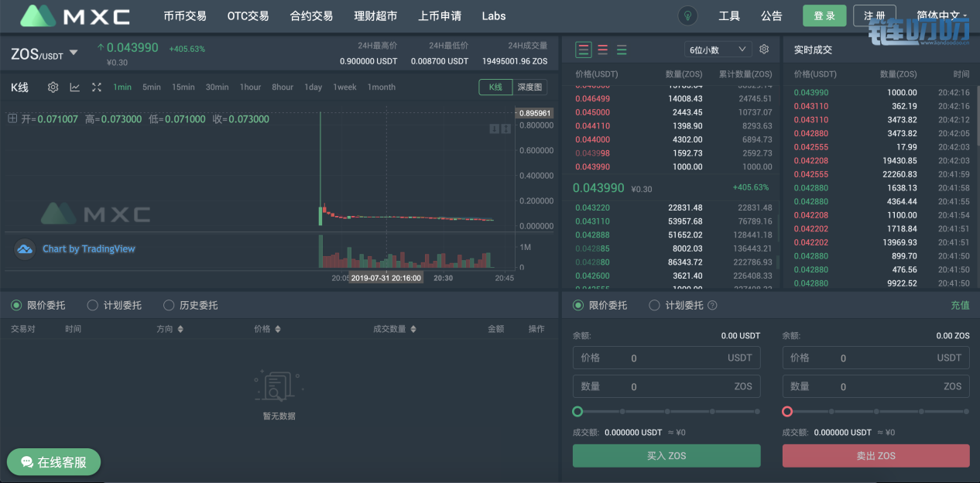Select 限价委托 radio in trade form
980x483 pixels.
(x=577, y=306)
